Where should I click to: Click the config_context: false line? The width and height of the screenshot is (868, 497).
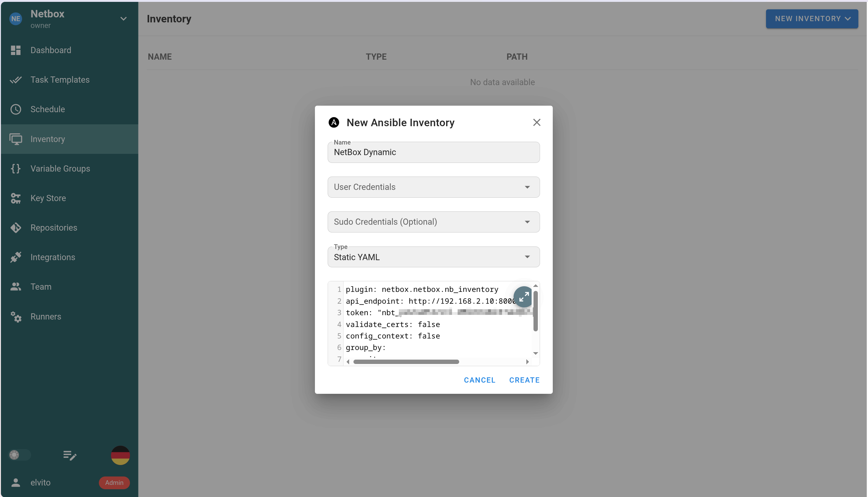click(393, 336)
